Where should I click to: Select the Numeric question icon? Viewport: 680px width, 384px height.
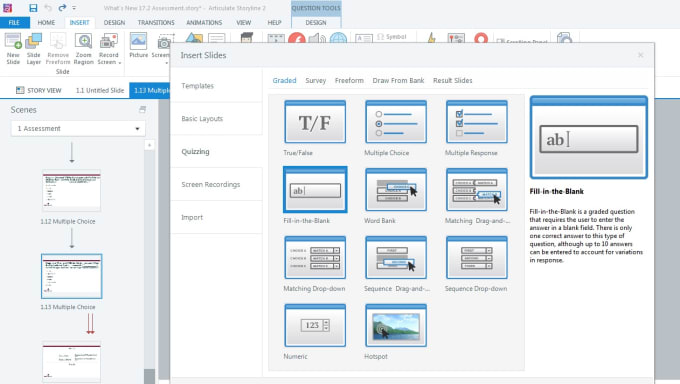pos(315,325)
